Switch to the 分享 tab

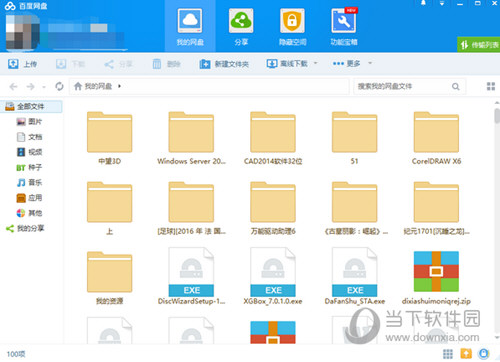click(x=241, y=26)
